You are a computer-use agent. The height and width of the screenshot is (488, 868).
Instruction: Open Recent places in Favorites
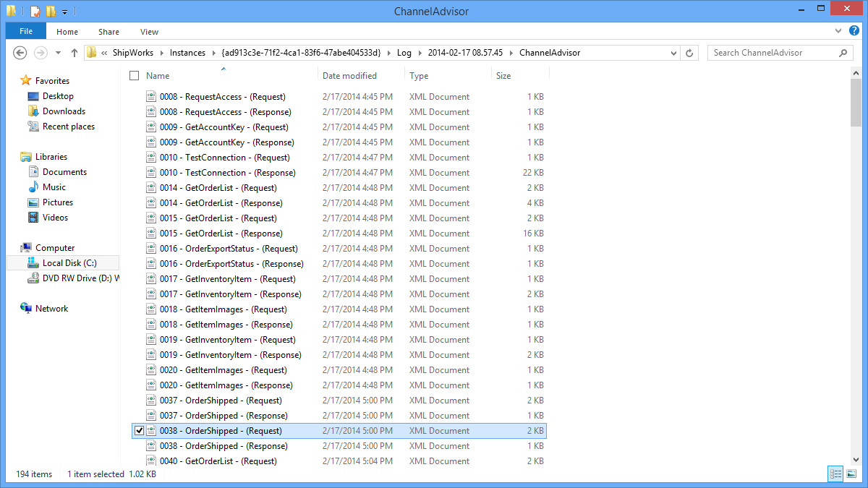tap(68, 127)
